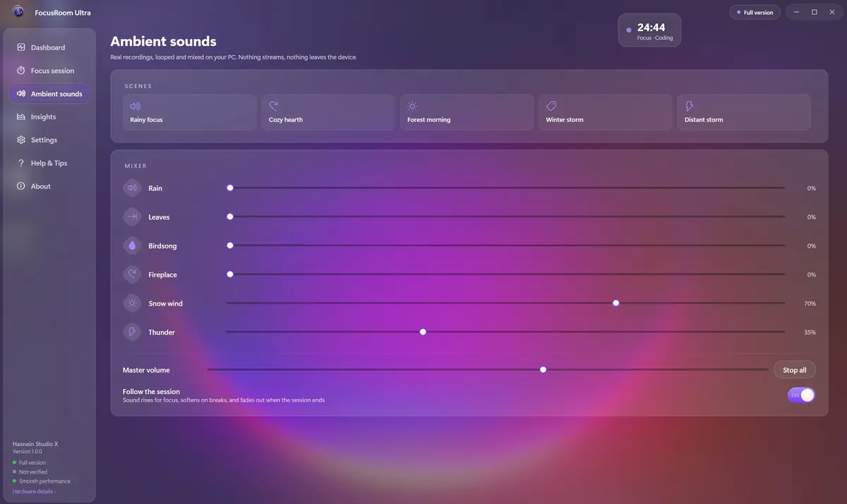Click the 'Ambient sounds' page heading

point(164,41)
